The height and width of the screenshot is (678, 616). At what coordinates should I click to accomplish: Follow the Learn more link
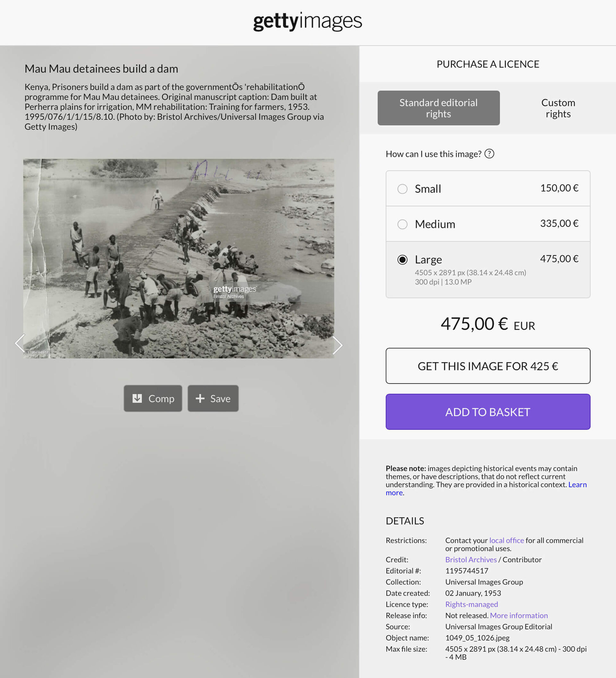(486, 489)
